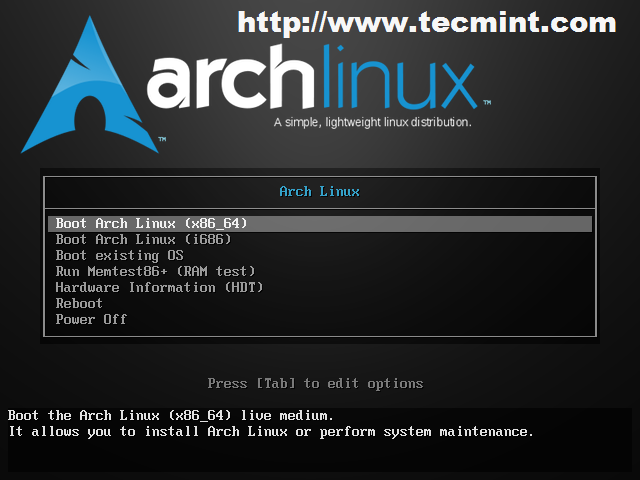This screenshot has height=480, width=640.
Task: Click 'A simple, lightweight linux distribution.' tagline
Action: (373, 122)
